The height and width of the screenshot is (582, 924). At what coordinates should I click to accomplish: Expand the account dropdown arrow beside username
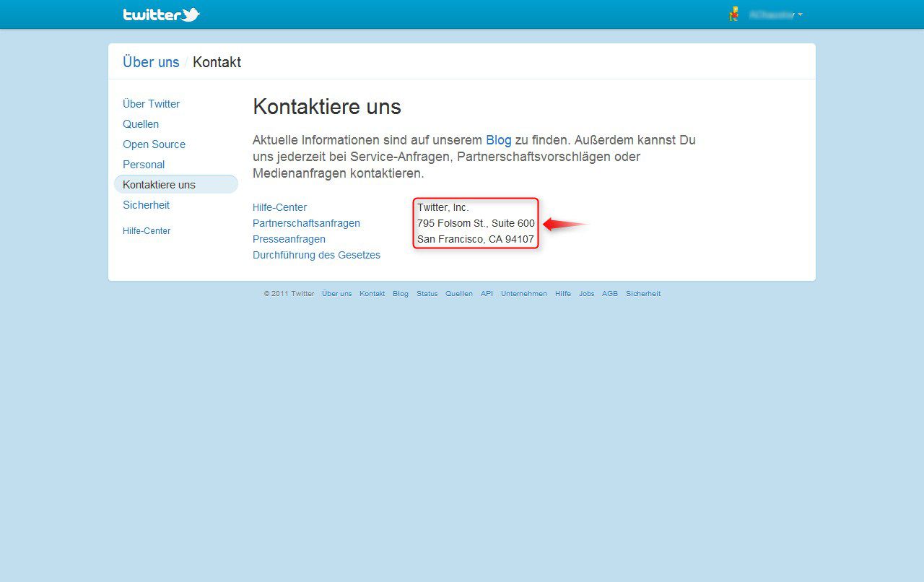pos(800,14)
